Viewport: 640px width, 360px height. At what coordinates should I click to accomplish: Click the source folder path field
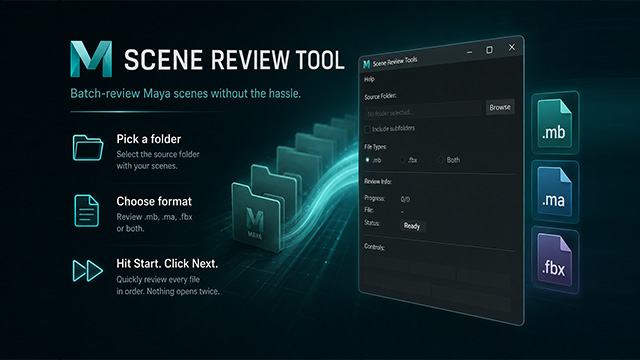click(x=422, y=111)
